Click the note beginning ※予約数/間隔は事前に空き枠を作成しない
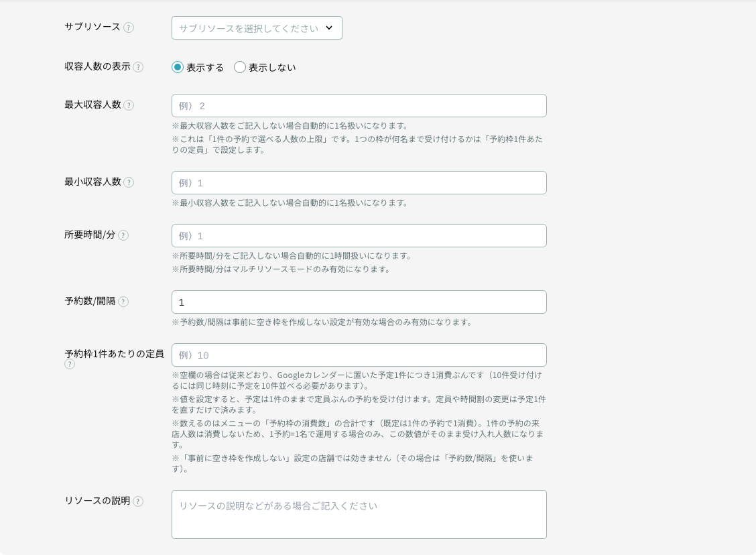This screenshot has height=555, width=756. coord(322,322)
